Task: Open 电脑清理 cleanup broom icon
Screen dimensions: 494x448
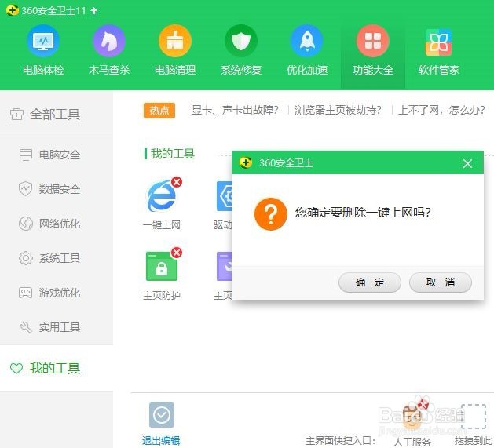Action: click(x=175, y=41)
